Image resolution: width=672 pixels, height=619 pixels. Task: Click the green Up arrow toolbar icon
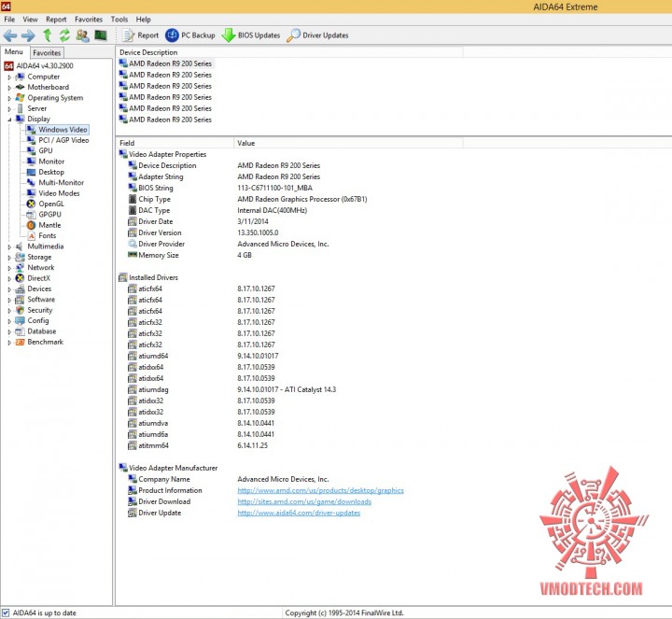(48, 35)
